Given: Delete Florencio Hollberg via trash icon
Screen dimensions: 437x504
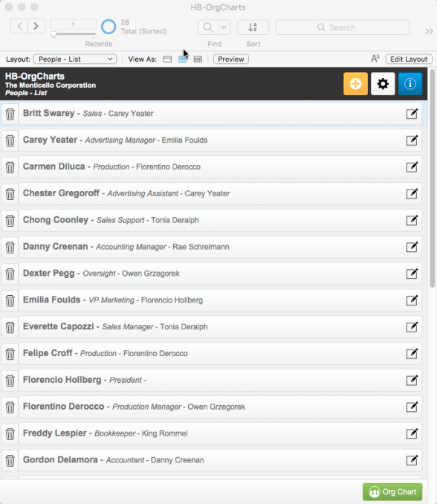Looking at the screenshot, I should 10,381.
